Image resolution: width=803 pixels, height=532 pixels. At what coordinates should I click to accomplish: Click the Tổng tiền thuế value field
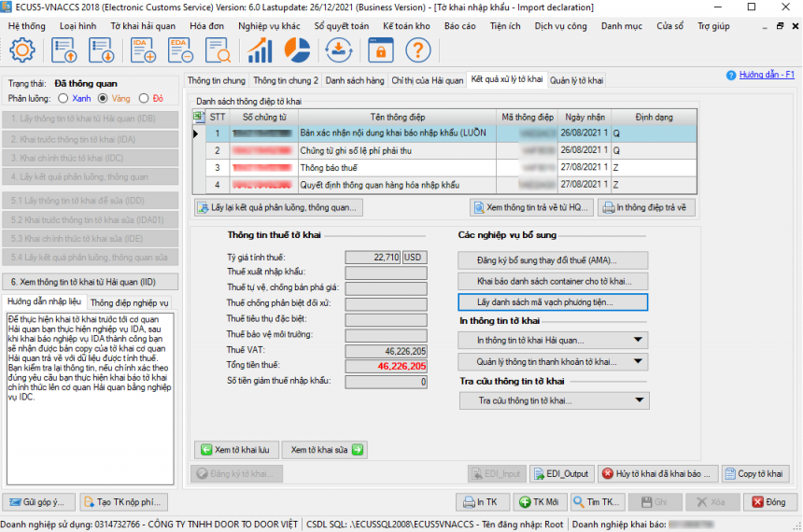pos(387,366)
